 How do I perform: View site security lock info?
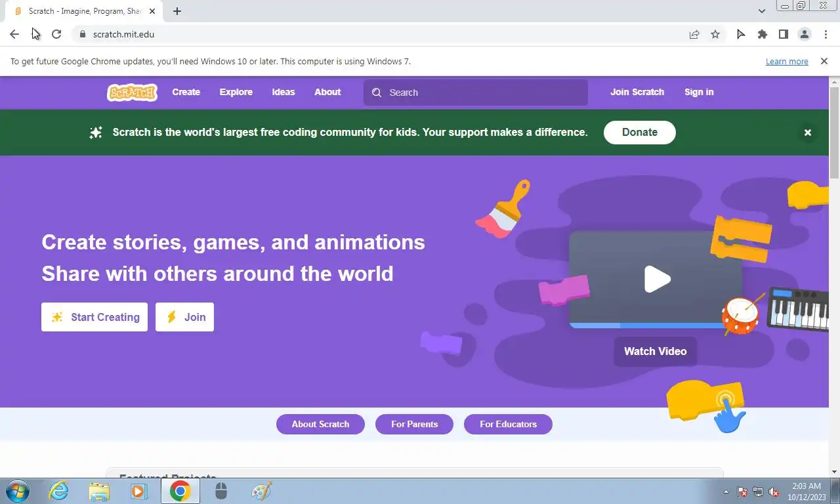(x=82, y=34)
